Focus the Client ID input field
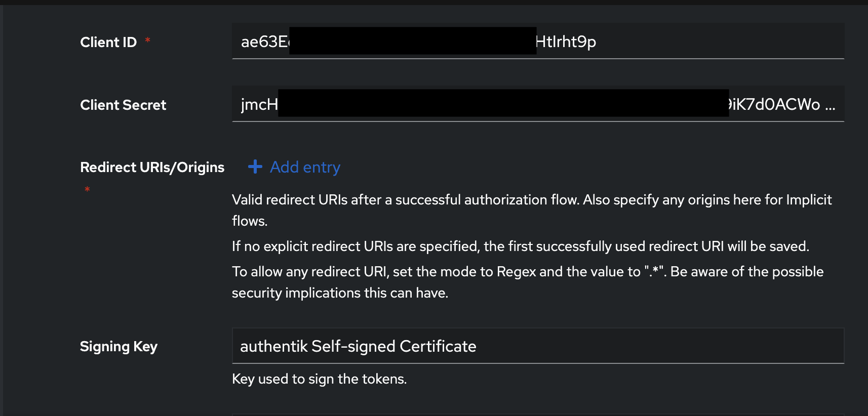Screen dimensions: 868x416 coord(709,41)
